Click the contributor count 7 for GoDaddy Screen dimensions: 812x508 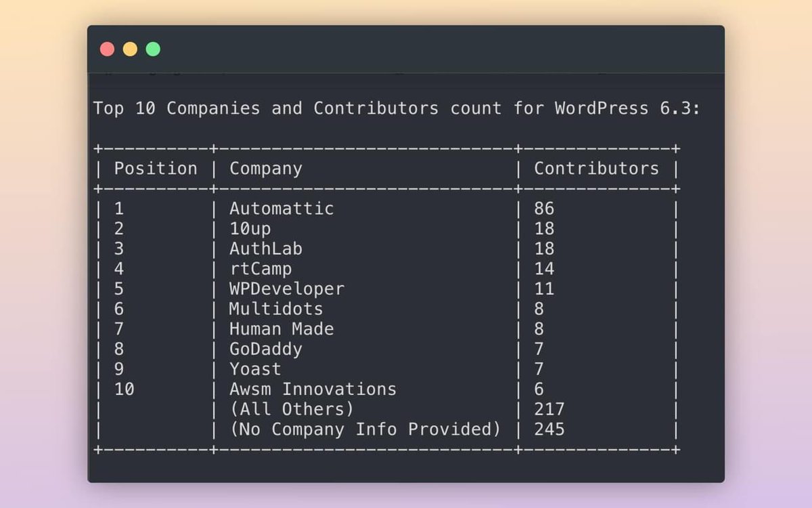pos(539,350)
